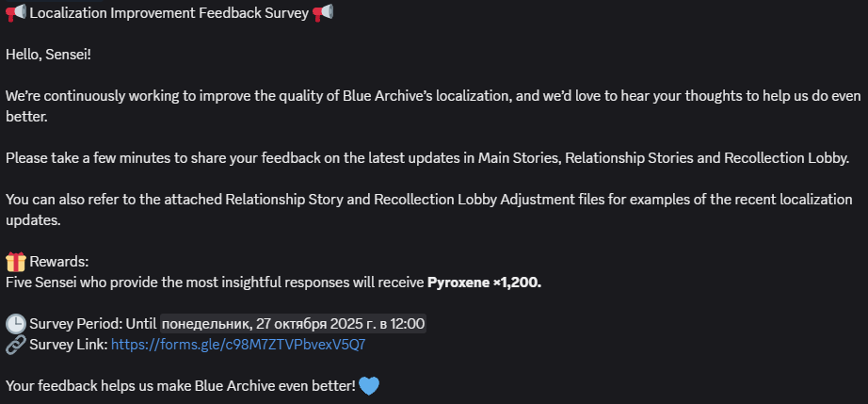Click the "Survey Link:" label
The image size is (868, 404).
(69, 345)
